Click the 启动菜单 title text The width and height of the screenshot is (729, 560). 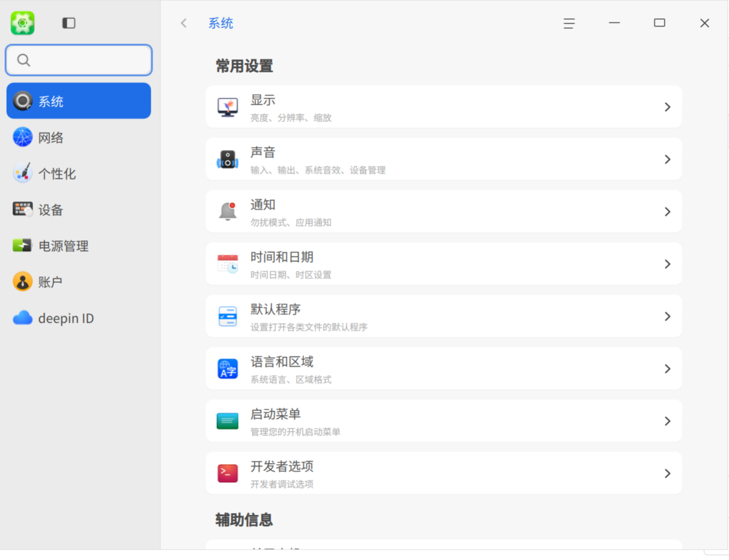coord(276,414)
